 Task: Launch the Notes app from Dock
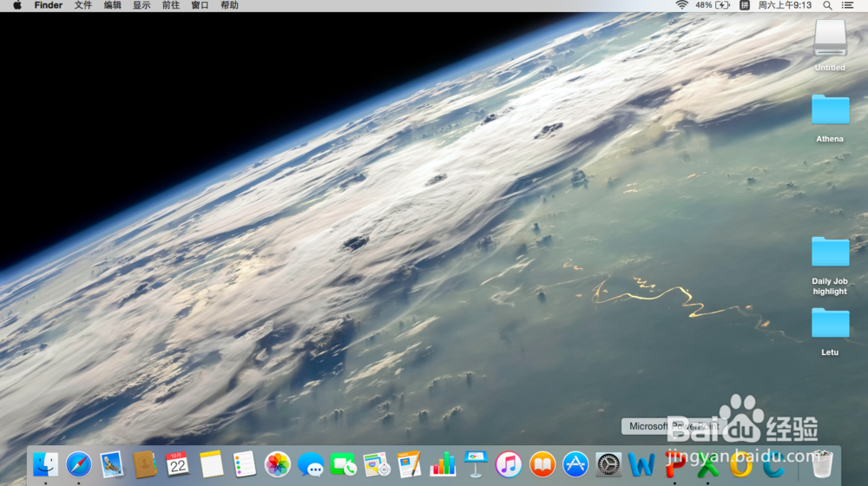(211, 463)
